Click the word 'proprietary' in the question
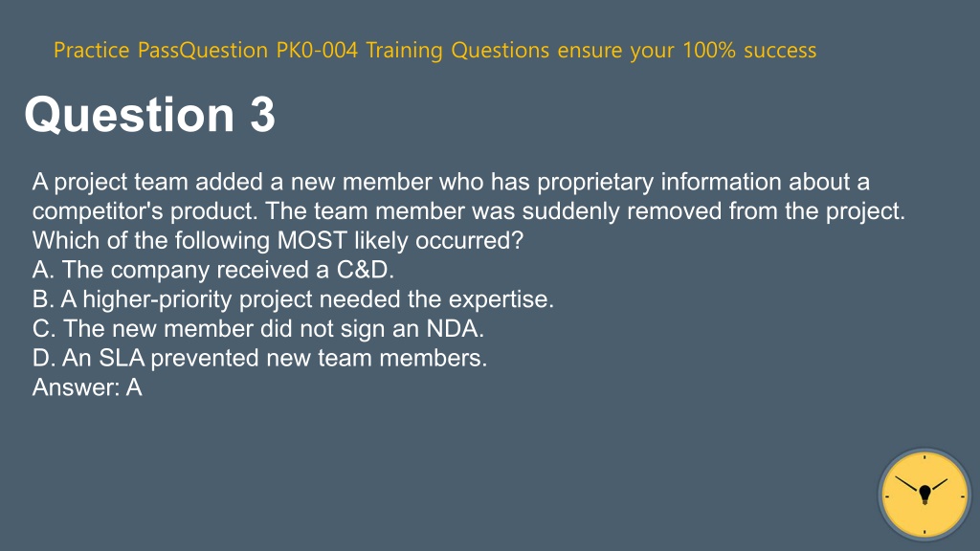 click(595, 182)
